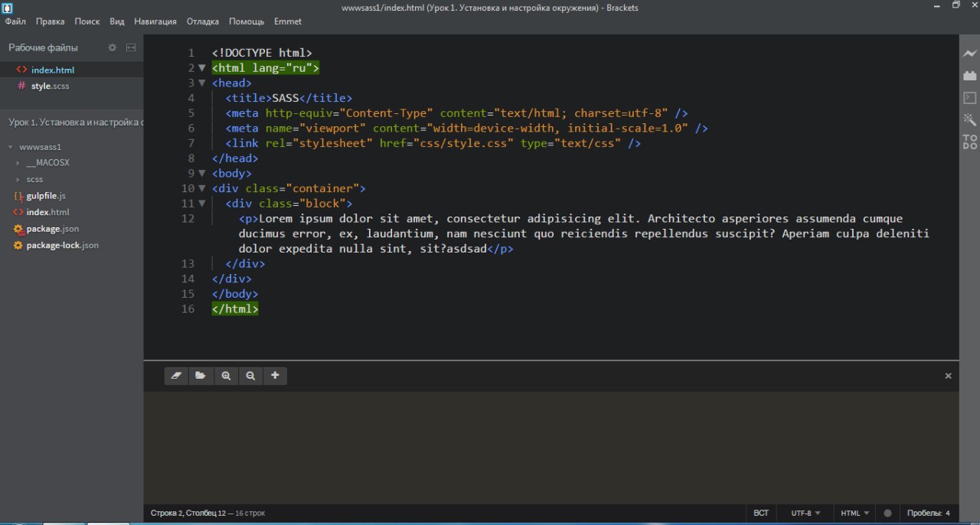This screenshot has width=980, height=525.
Task: Clear the panel with the eraser icon
Action: pyautogui.click(x=176, y=376)
